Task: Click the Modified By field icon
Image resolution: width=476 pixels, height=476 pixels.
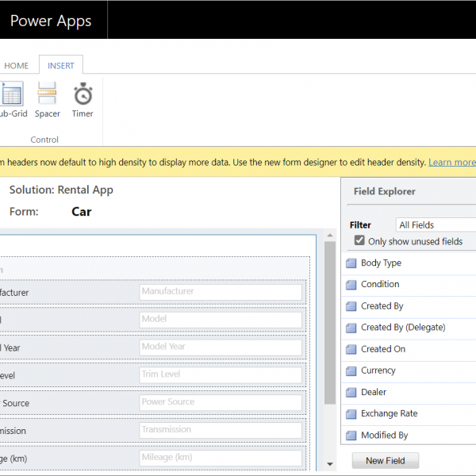Action: click(x=351, y=436)
